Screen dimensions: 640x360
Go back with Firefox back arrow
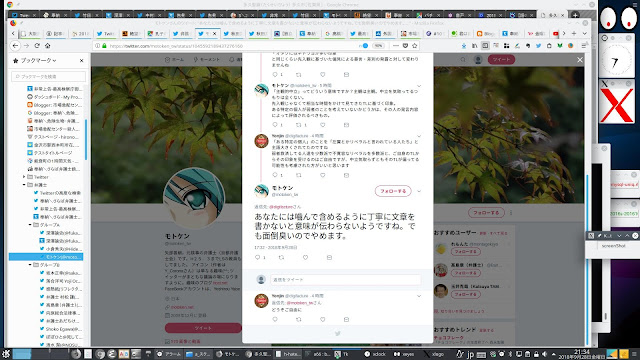click(x=16, y=46)
